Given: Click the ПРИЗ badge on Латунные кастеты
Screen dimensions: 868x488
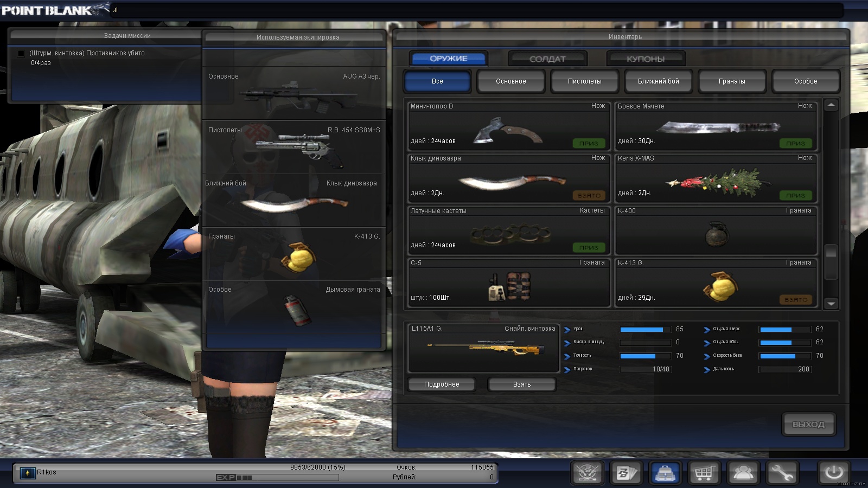Looking at the screenshot, I should pos(589,247).
